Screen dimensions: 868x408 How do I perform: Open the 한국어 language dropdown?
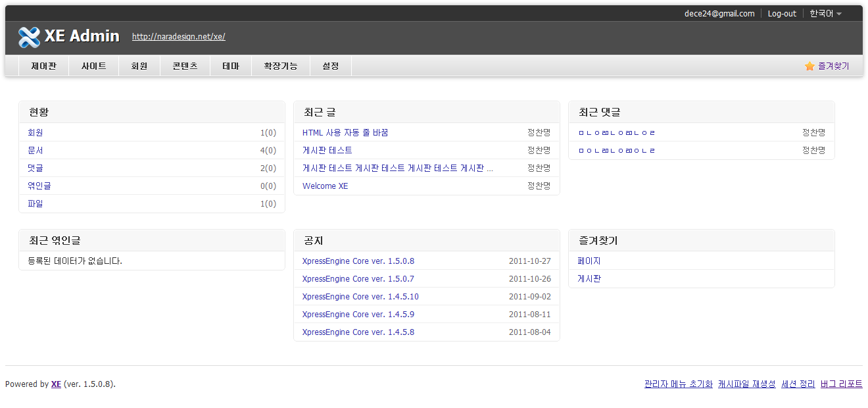(825, 13)
